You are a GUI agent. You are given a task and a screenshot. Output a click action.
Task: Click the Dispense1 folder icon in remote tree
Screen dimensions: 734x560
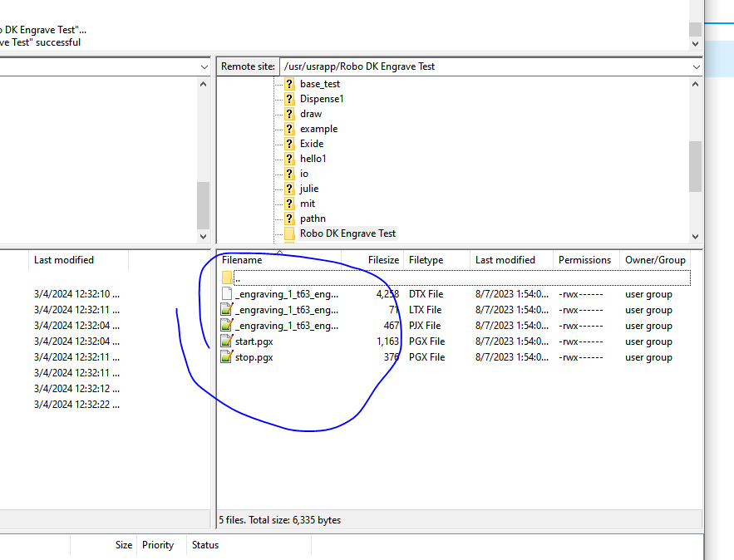click(x=289, y=99)
